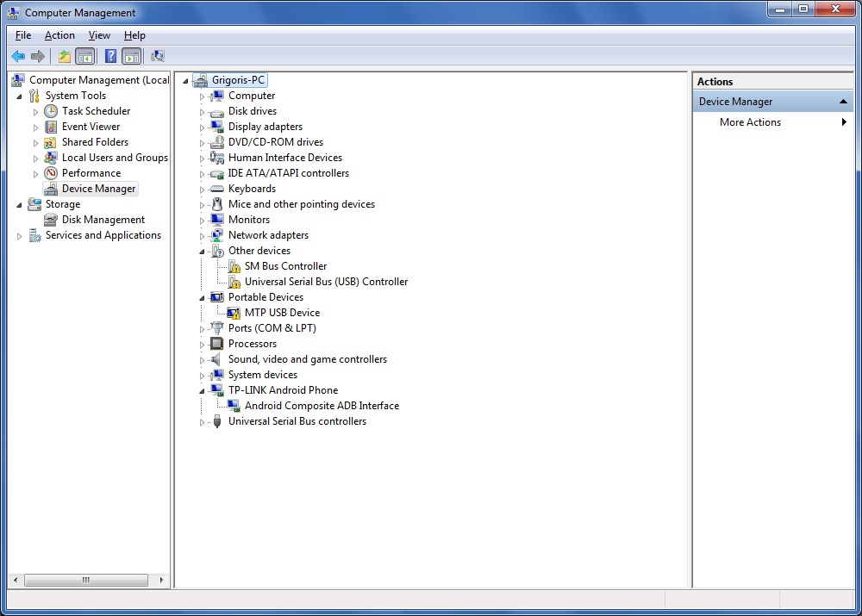The image size is (862, 616).
Task: Click Scan for hardware changes icon
Action: [x=158, y=57]
